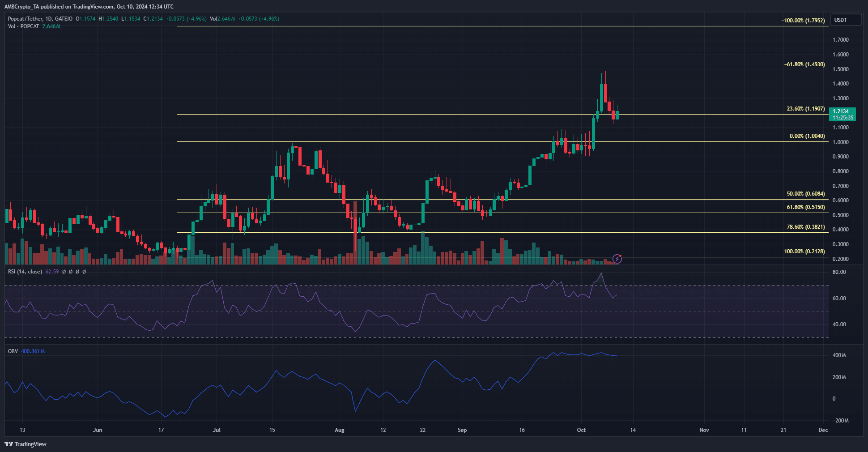Click the Jul date on time axis

[217, 430]
